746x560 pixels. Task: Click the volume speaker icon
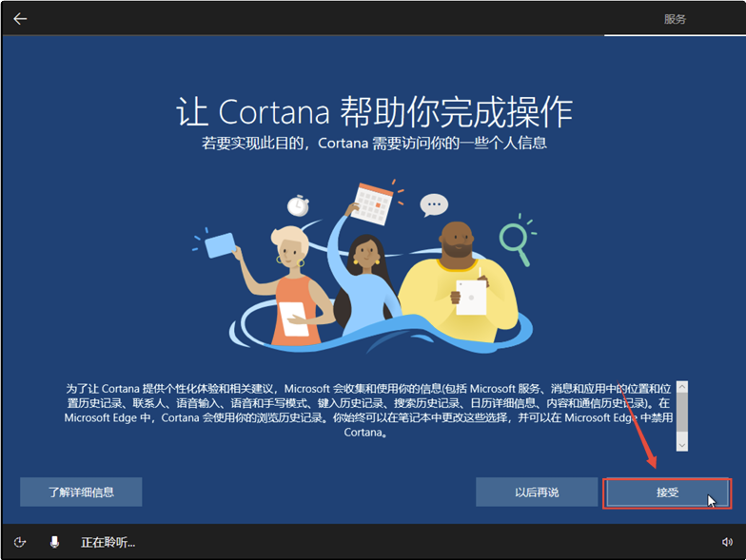tap(727, 542)
